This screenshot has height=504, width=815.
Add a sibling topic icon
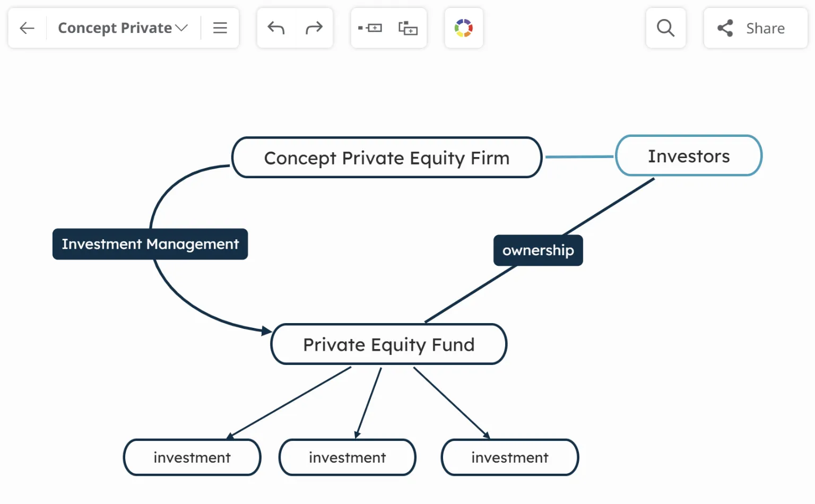coord(370,28)
